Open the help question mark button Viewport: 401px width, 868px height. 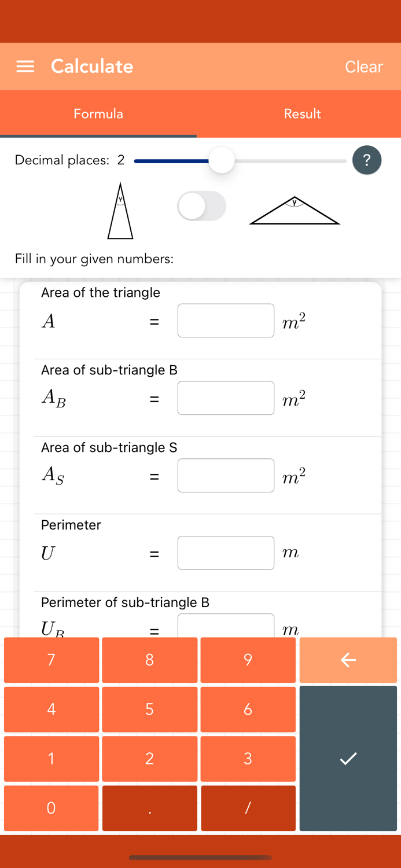click(x=367, y=160)
